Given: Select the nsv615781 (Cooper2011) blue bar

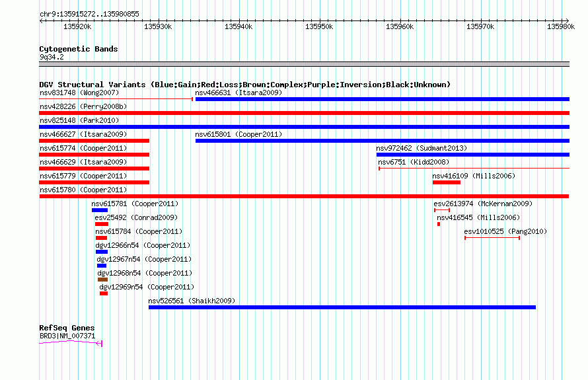Looking at the screenshot, I should click(x=100, y=210).
